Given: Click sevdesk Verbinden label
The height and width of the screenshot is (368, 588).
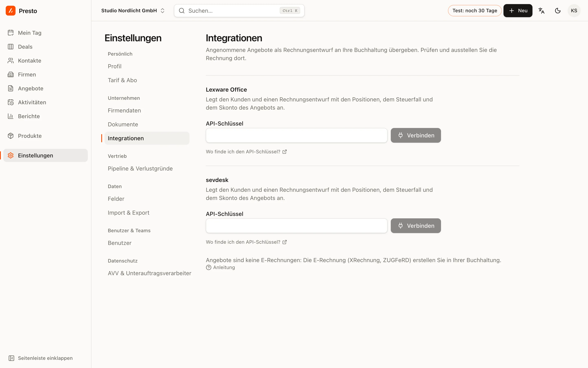Looking at the screenshot, I should coord(420,226).
